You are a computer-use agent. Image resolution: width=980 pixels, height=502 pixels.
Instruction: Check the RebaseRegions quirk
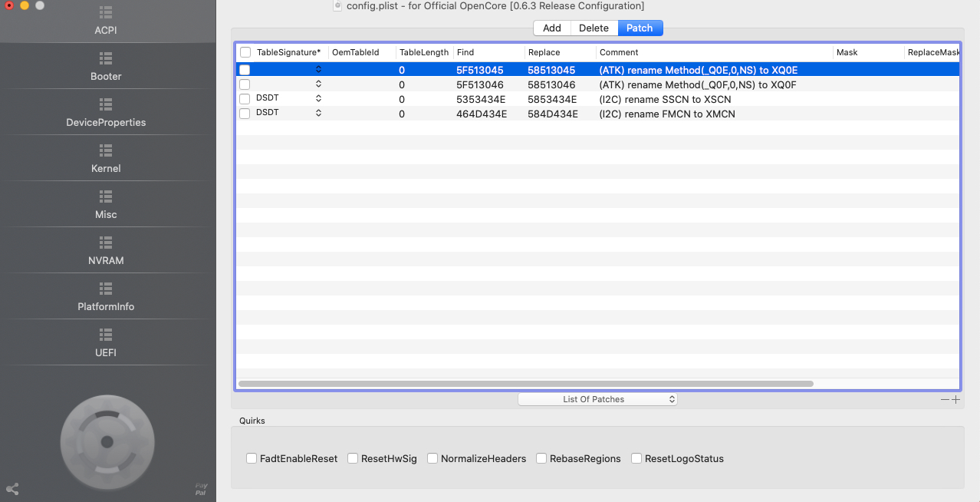[x=541, y=458]
